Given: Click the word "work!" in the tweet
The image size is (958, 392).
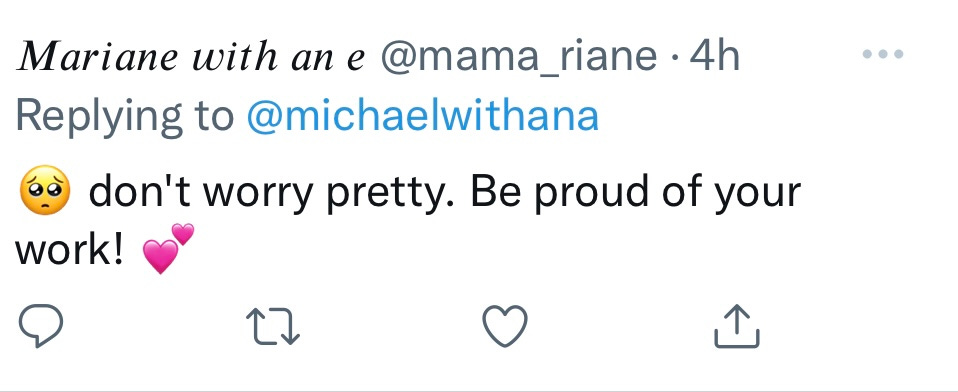Looking at the screenshot, I should click(x=70, y=249).
